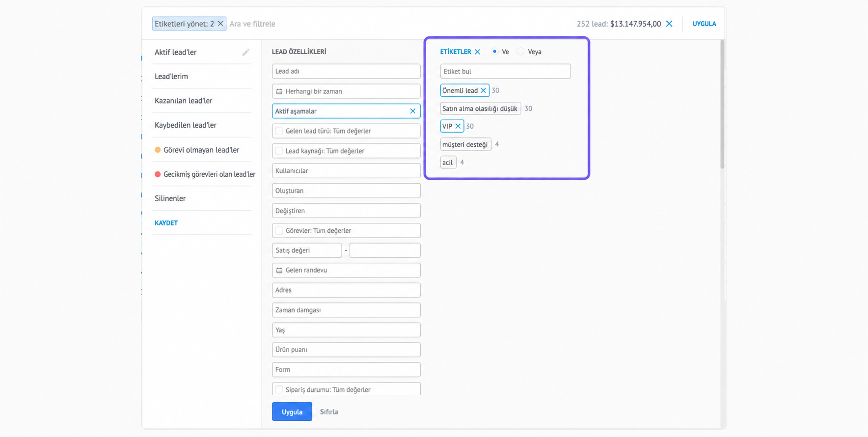Click Sıfırla to reset filters
868x437 pixels.
(329, 412)
